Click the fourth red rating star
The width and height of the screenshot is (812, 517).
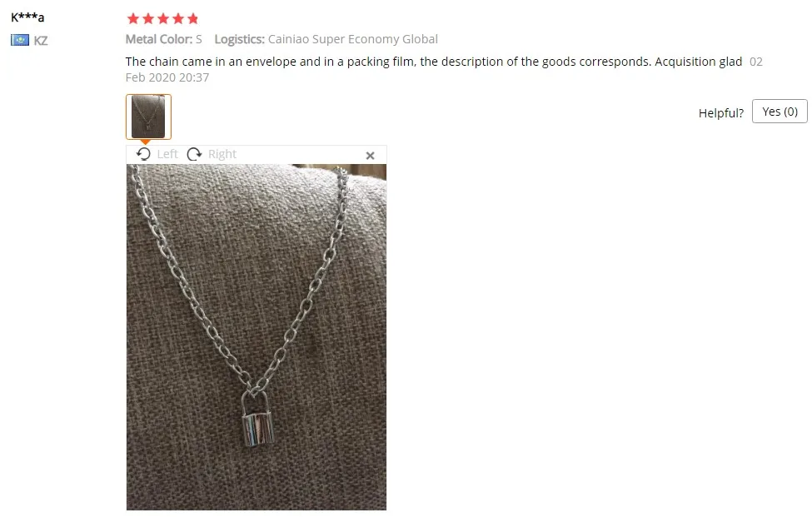click(x=178, y=19)
